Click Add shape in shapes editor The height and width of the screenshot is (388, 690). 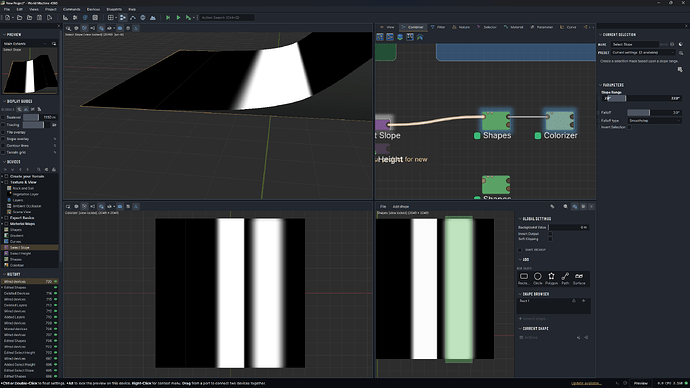click(400, 206)
